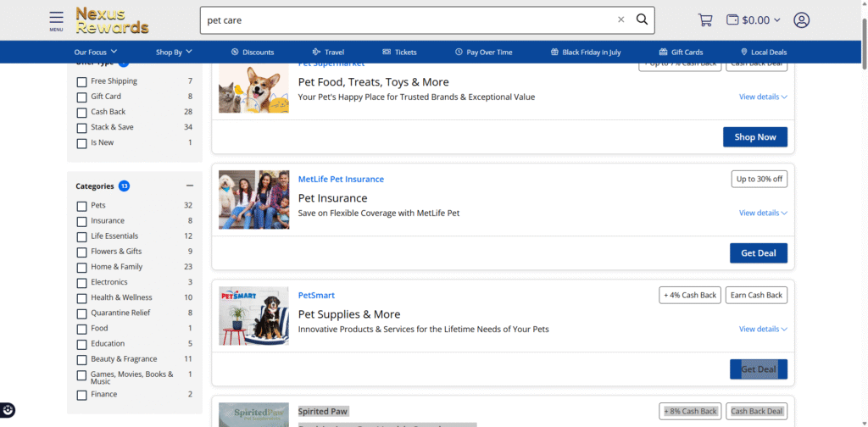
Task: Click the Tickets icon in navbar
Action: [x=387, y=52]
